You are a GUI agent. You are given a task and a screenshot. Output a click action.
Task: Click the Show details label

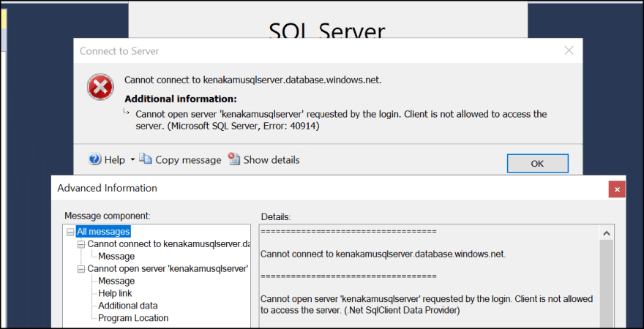click(x=272, y=159)
